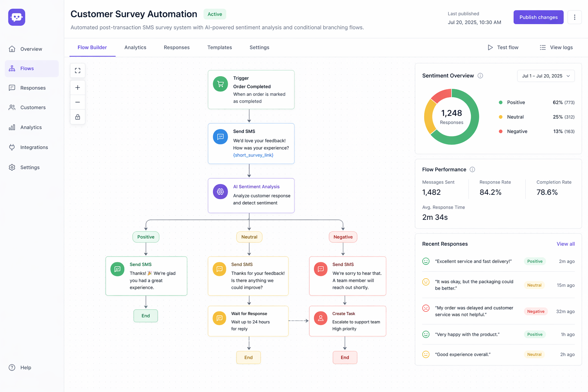The height and width of the screenshot is (392, 588).
Task: Enter fullscreen view of the flow builder
Action: coord(77,70)
